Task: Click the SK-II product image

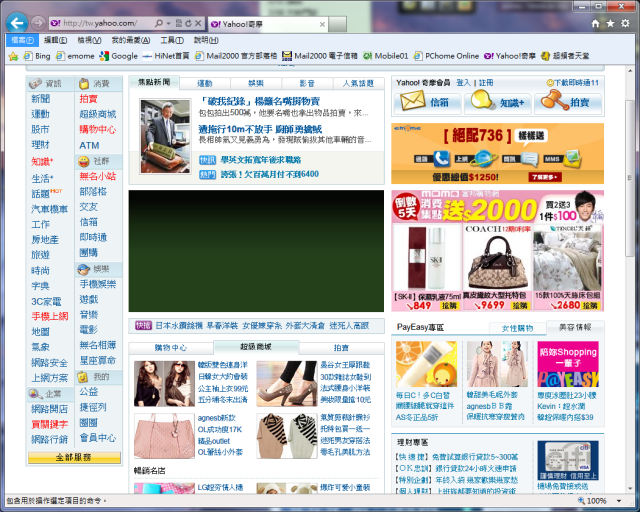Action: 426,258
